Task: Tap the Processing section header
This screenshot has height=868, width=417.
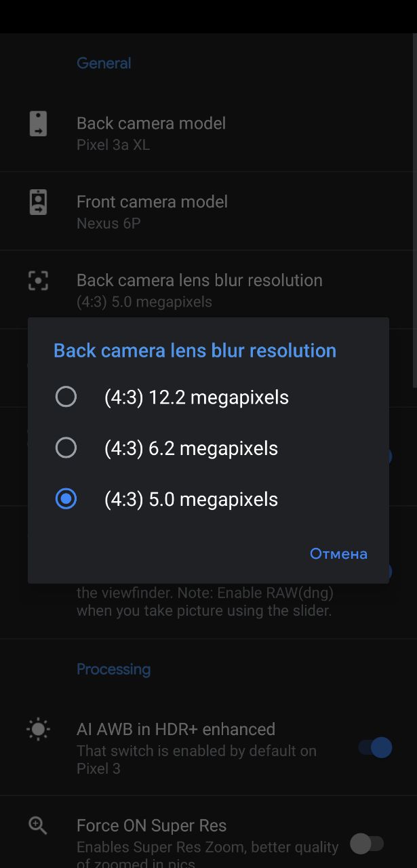Action: pyautogui.click(x=114, y=669)
